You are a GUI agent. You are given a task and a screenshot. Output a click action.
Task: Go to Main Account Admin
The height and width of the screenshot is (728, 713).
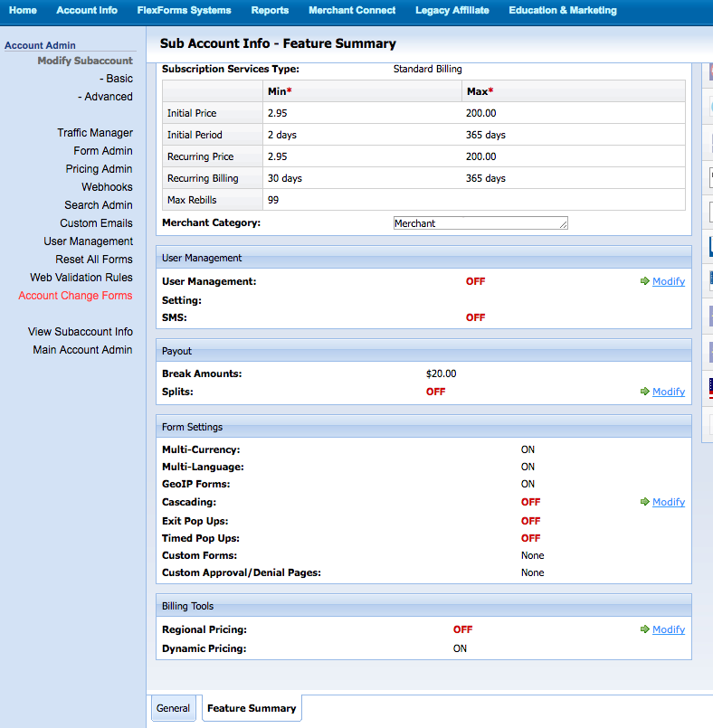pyautogui.click(x=82, y=350)
